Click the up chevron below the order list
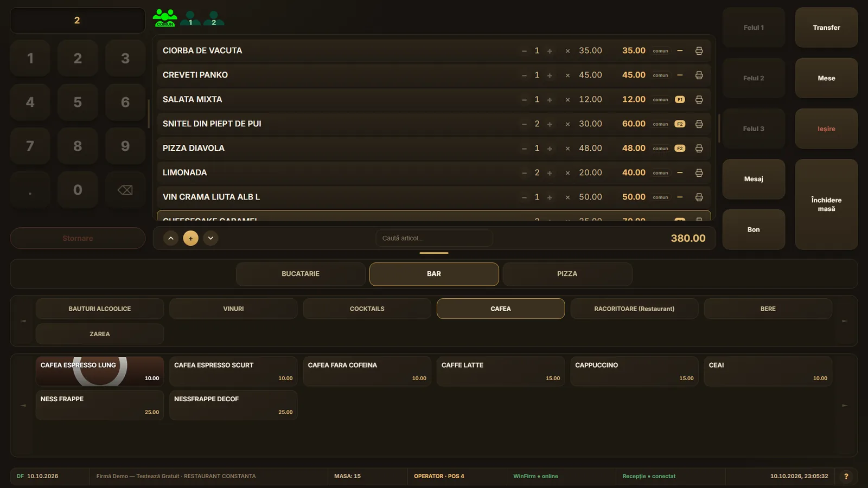Image resolution: width=868 pixels, height=488 pixels. pos(170,238)
